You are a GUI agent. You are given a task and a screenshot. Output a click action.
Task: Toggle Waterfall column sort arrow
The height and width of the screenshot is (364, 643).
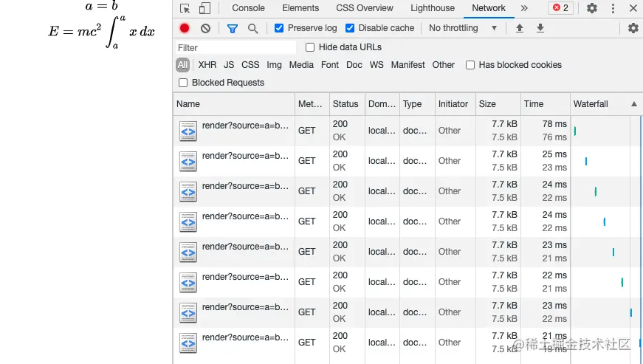point(634,104)
